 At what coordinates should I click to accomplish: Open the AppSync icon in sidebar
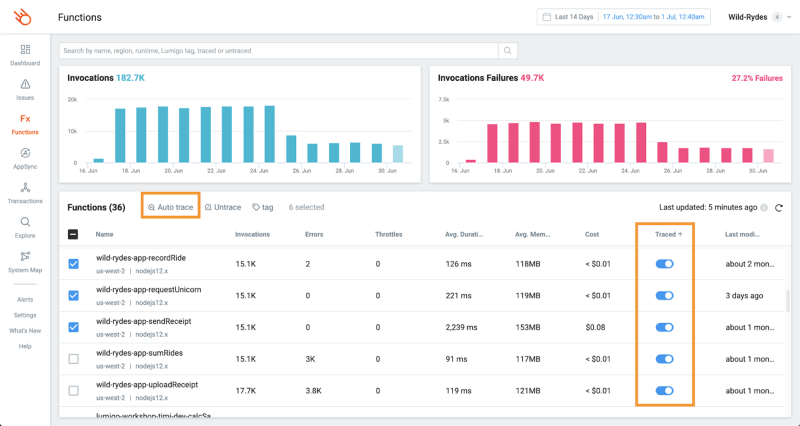click(x=25, y=153)
